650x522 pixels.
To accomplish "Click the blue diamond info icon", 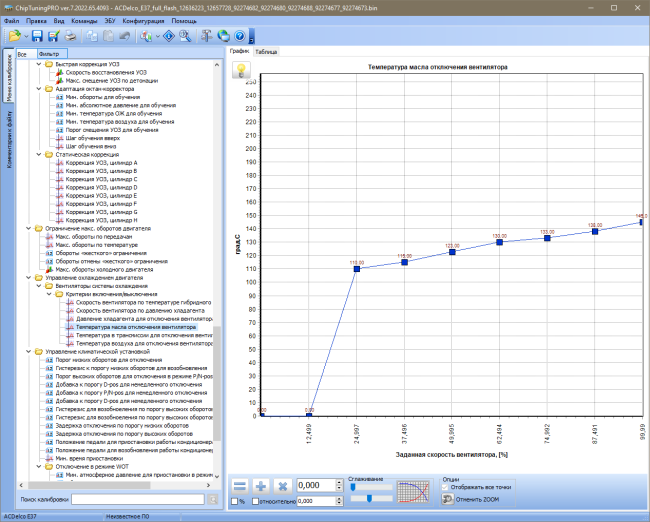I will click(169, 36).
